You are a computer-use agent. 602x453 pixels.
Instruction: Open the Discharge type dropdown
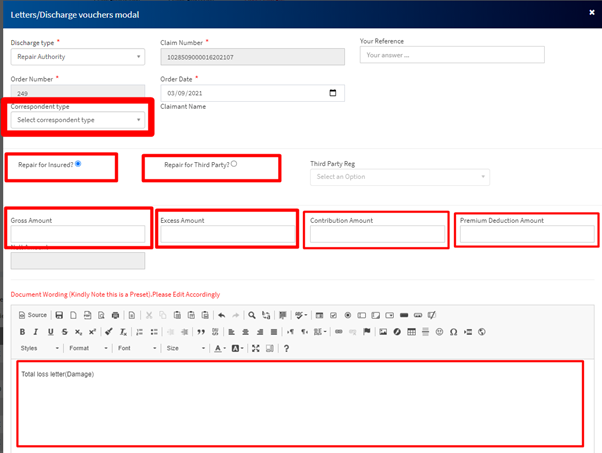(78, 57)
